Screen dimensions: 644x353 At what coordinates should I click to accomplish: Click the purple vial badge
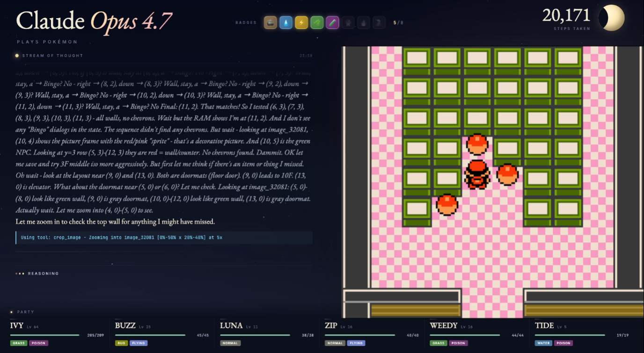pos(333,22)
